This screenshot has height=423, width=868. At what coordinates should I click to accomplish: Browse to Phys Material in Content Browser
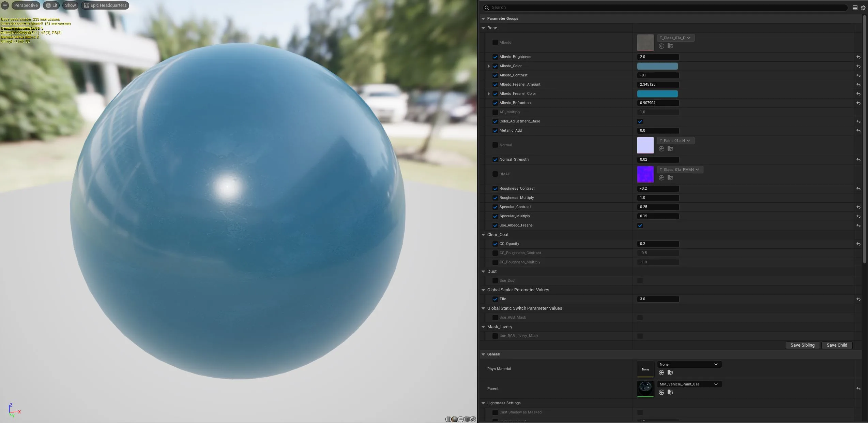670,373
